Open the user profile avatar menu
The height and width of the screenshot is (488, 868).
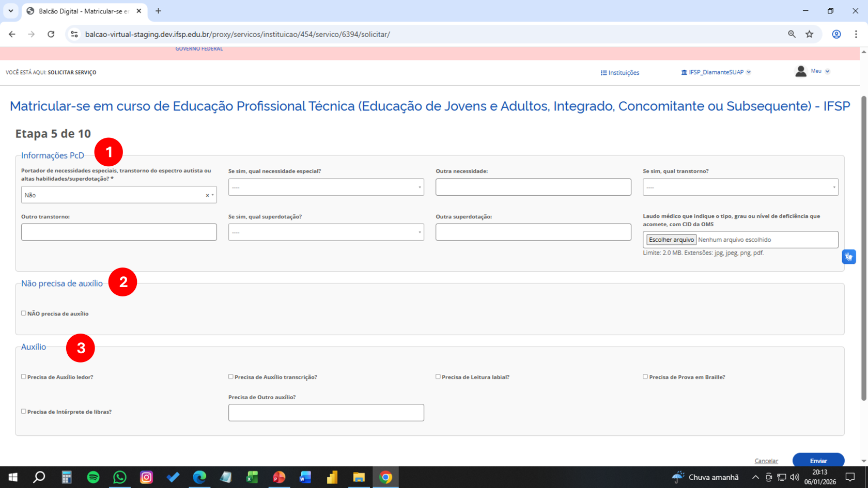[x=801, y=71]
